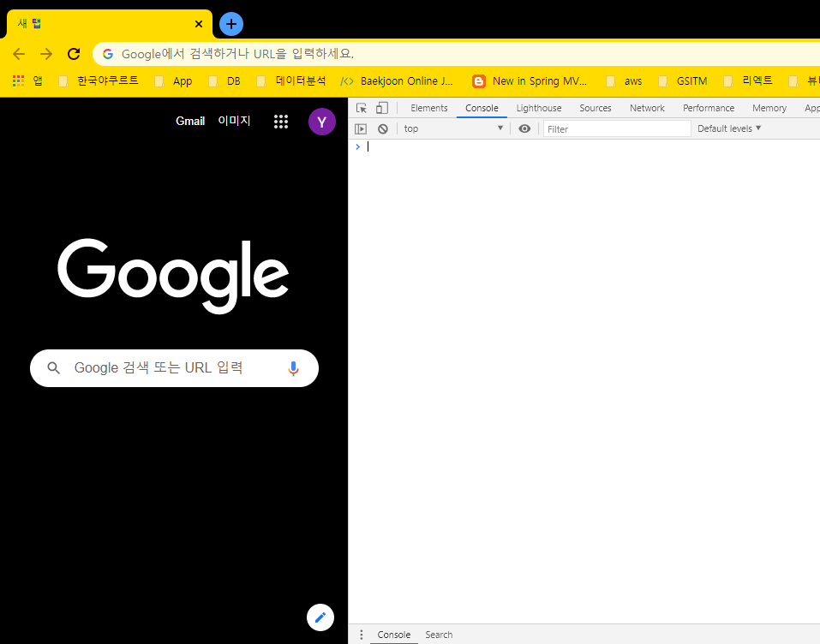
Task: Select the drawer Console tab
Action: (x=394, y=635)
